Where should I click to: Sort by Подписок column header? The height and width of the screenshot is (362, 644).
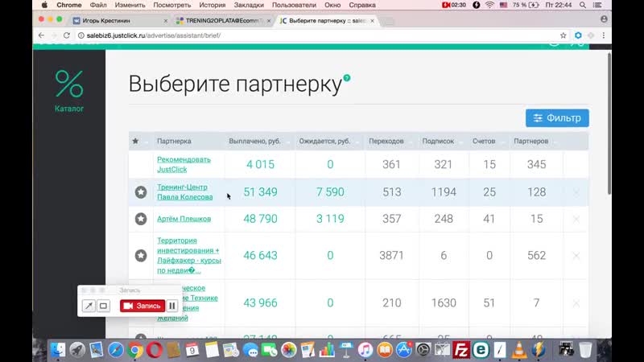438,141
